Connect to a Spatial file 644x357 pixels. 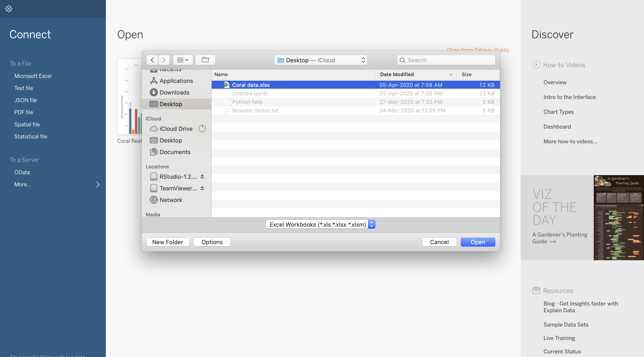coord(27,124)
